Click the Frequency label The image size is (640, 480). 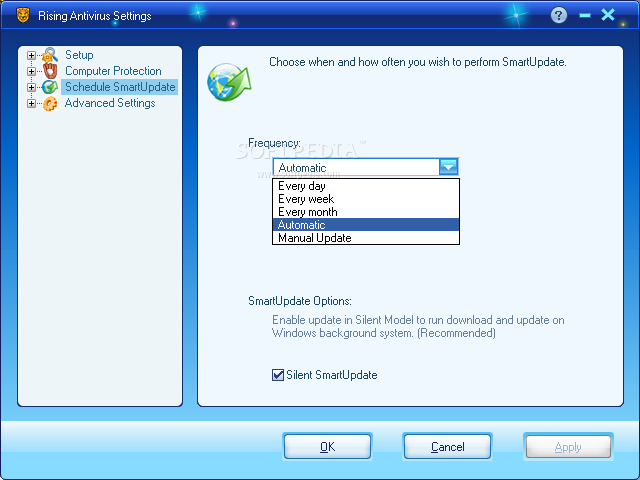(x=274, y=143)
